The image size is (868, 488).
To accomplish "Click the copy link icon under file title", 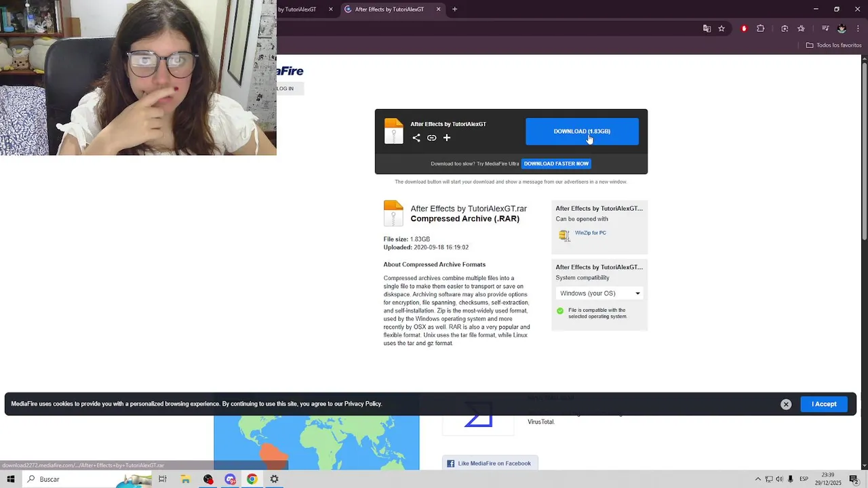I will 431,138.
